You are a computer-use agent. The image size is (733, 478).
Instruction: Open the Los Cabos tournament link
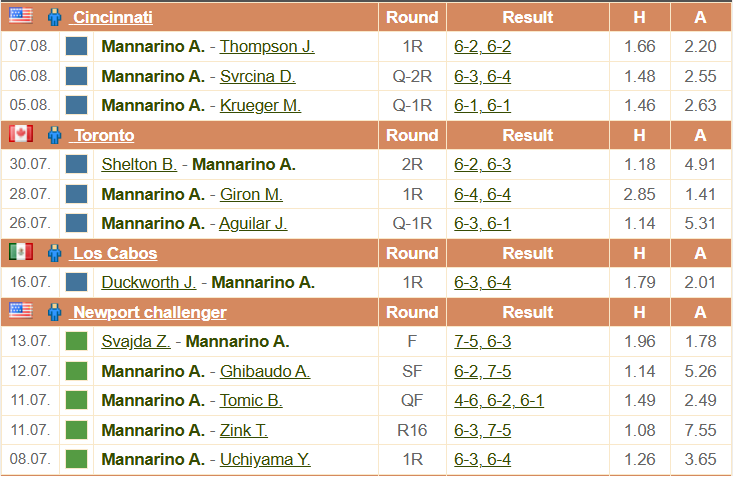pos(114,253)
